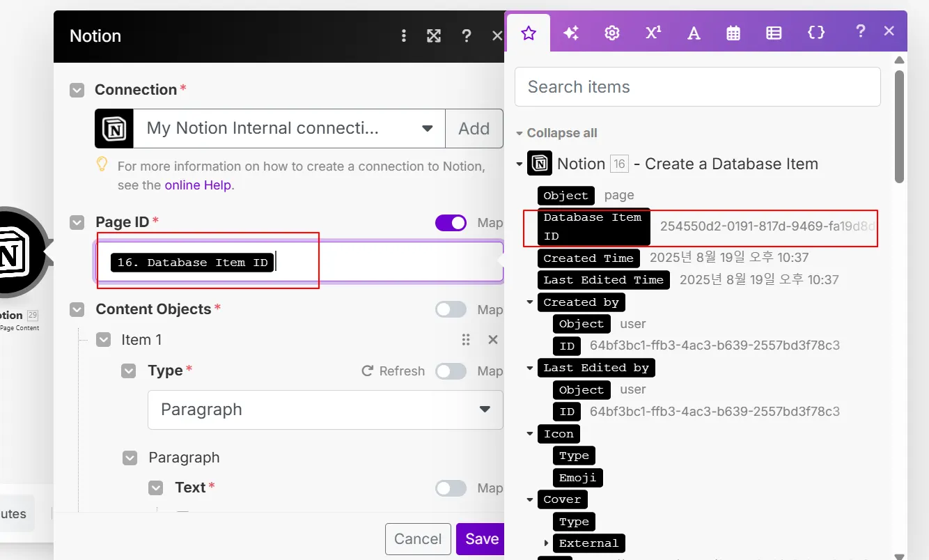
Task: Collapse the Paragraph section chevron
Action: [130, 458]
